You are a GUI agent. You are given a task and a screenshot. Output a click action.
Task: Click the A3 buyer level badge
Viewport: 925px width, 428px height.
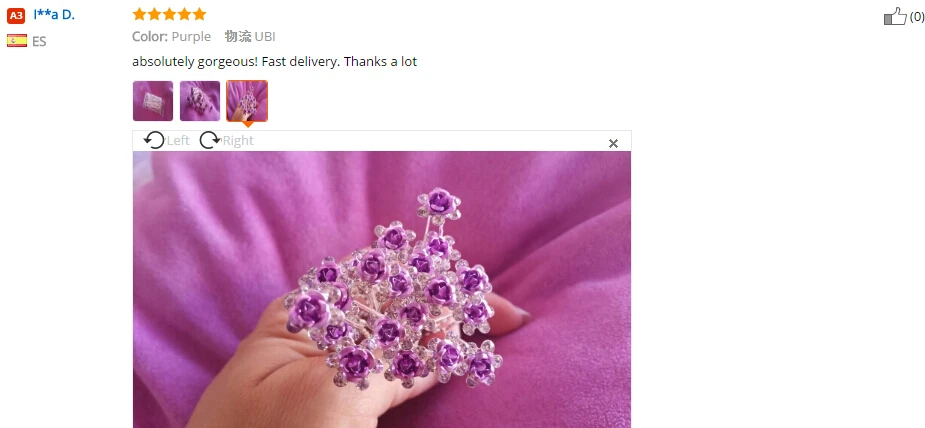point(16,15)
